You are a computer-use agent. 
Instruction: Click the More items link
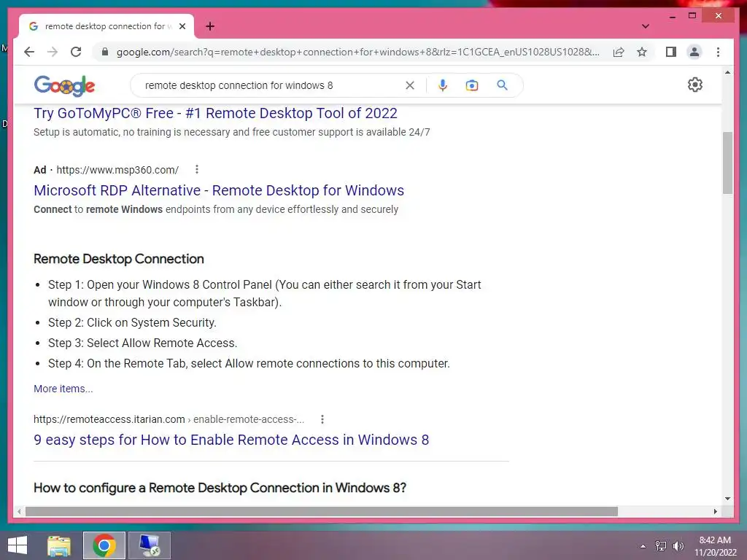[63, 389]
